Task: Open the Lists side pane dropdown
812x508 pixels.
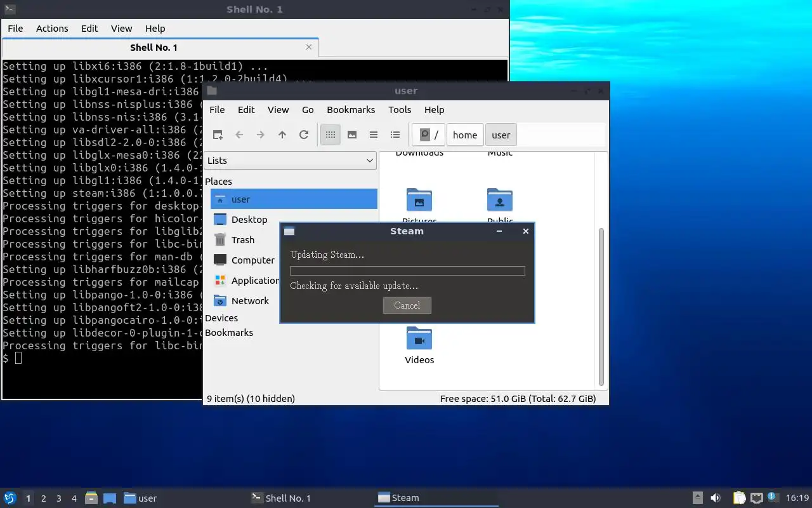Action: (x=291, y=161)
